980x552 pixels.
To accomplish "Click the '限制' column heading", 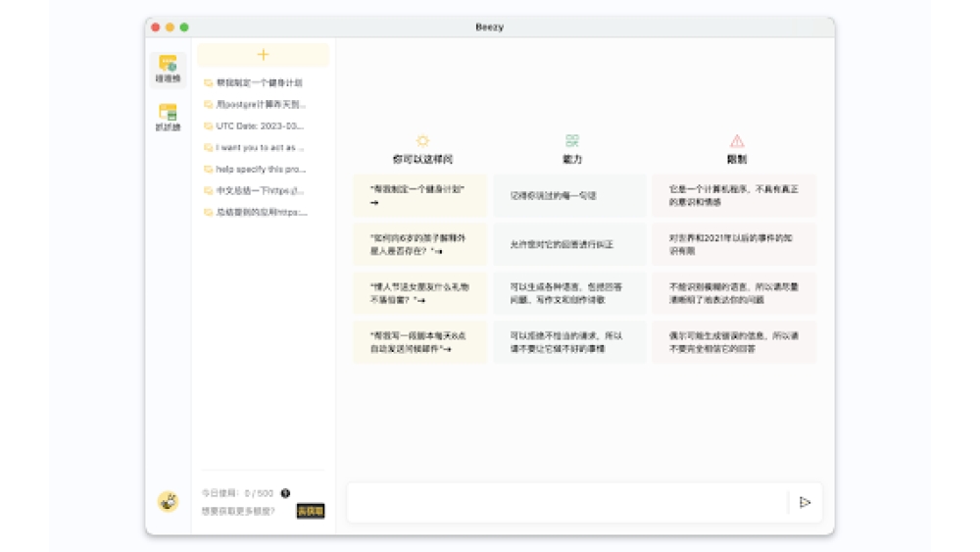I will pyautogui.click(x=737, y=160).
